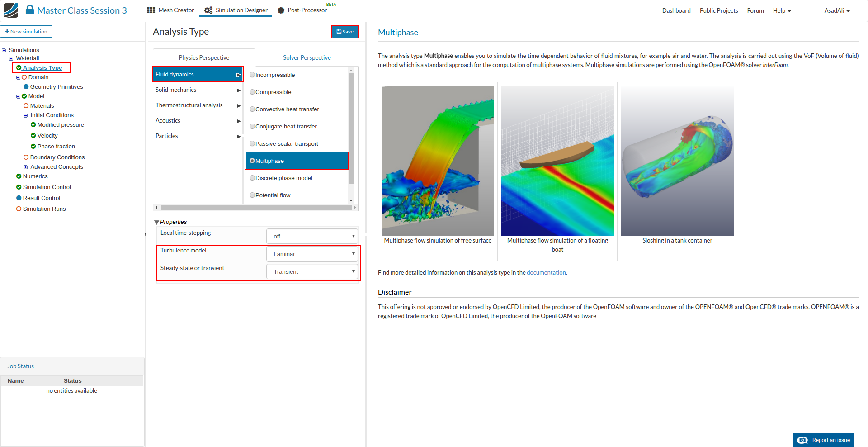Collapse the Simulations tree root
This screenshot has width=868, height=447.
tap(4, 50)
